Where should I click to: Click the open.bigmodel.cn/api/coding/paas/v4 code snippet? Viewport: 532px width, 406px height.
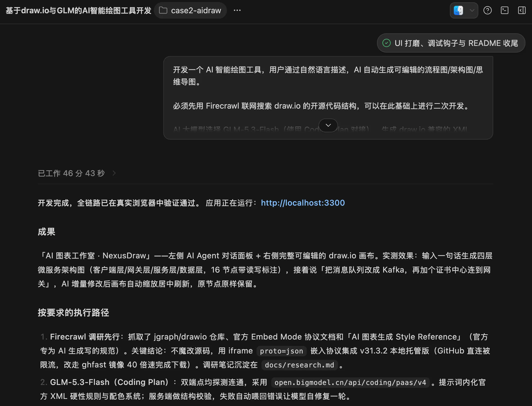click(350, 382)
